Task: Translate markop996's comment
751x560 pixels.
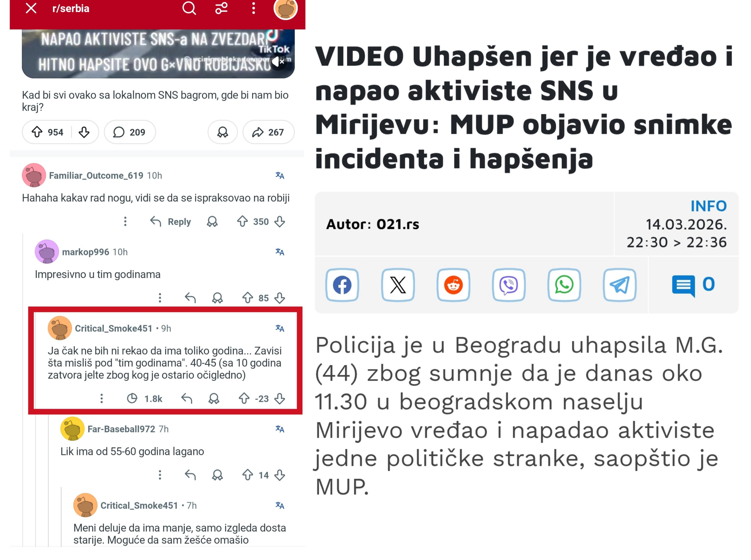Action: 280,252
